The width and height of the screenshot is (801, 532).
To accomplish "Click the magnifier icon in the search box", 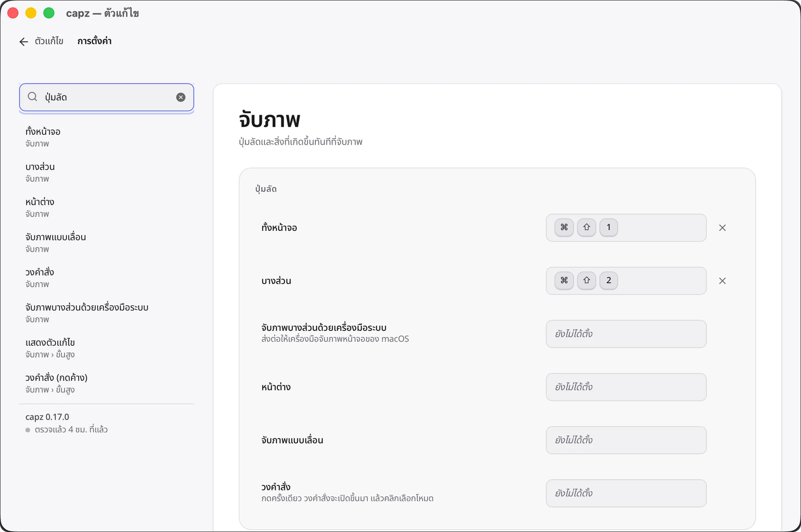I will pyautogui.click(x=33, y=97).
